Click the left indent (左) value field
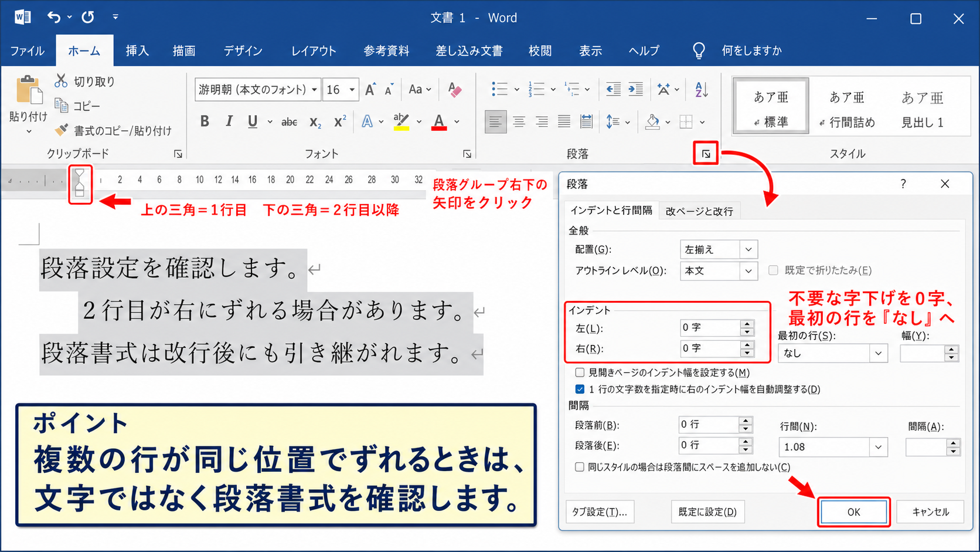 710,327
